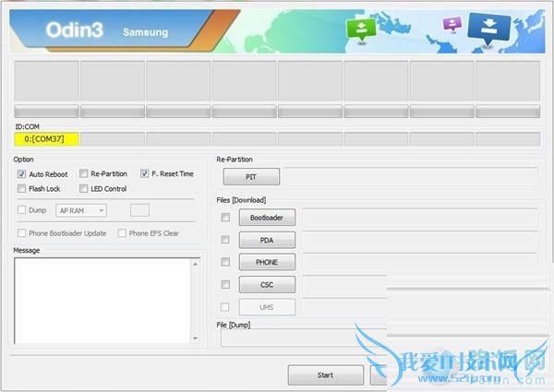Toggle the Auto Reboot checkbox
The width and height of the screenshot is (554, 392).
pyautogui.click(x=21, y=174)
